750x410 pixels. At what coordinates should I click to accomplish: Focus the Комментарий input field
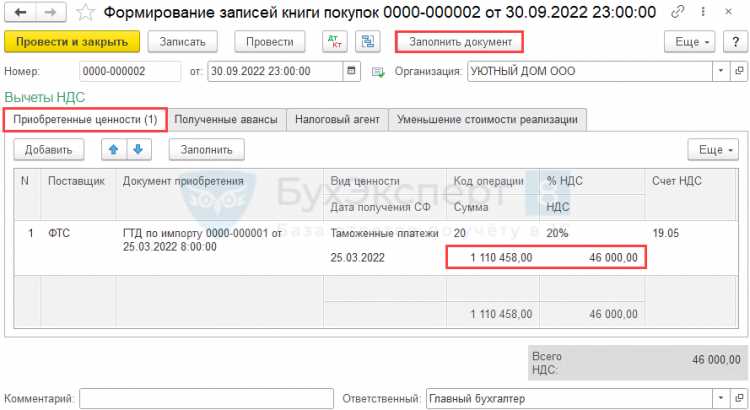pyautogui.click(x=207, y=398)
